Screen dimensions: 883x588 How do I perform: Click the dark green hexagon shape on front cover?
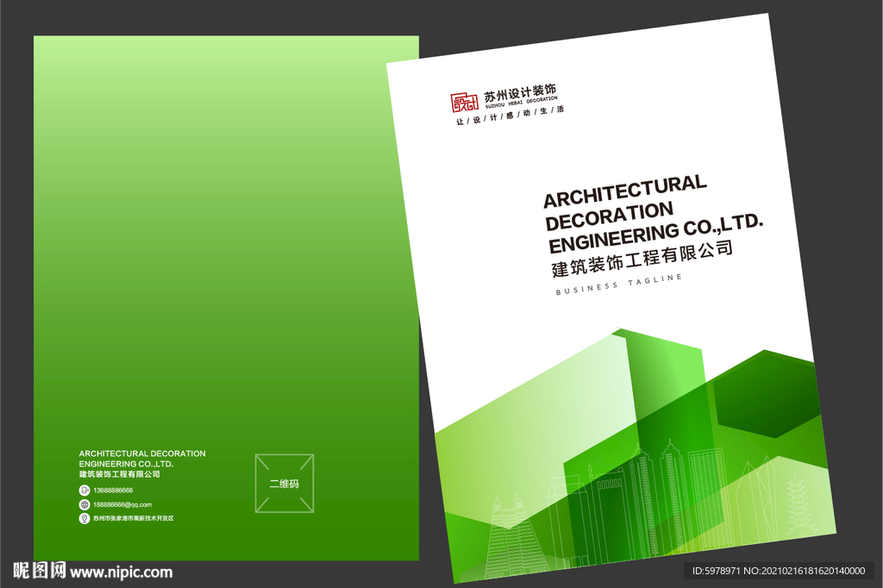coord(768,394)
